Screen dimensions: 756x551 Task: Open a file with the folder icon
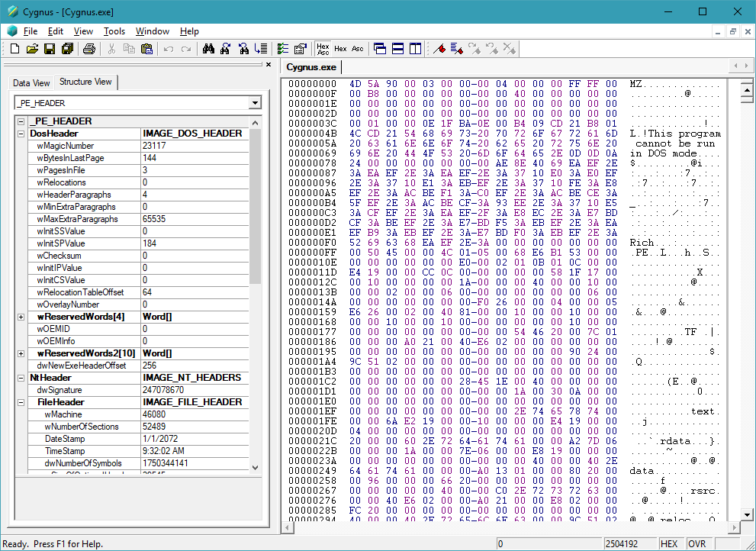32,49
